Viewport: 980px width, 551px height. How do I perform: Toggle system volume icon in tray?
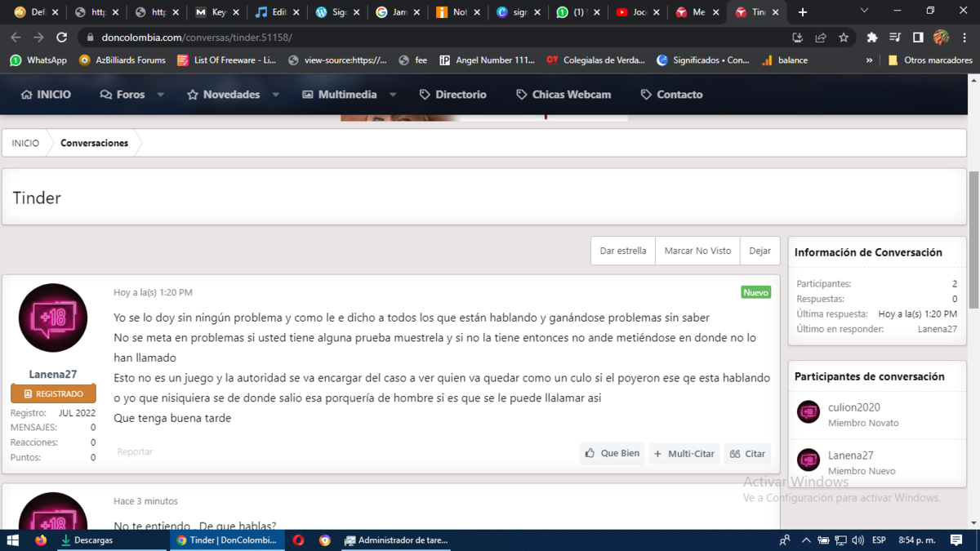[x=857, y=540]
